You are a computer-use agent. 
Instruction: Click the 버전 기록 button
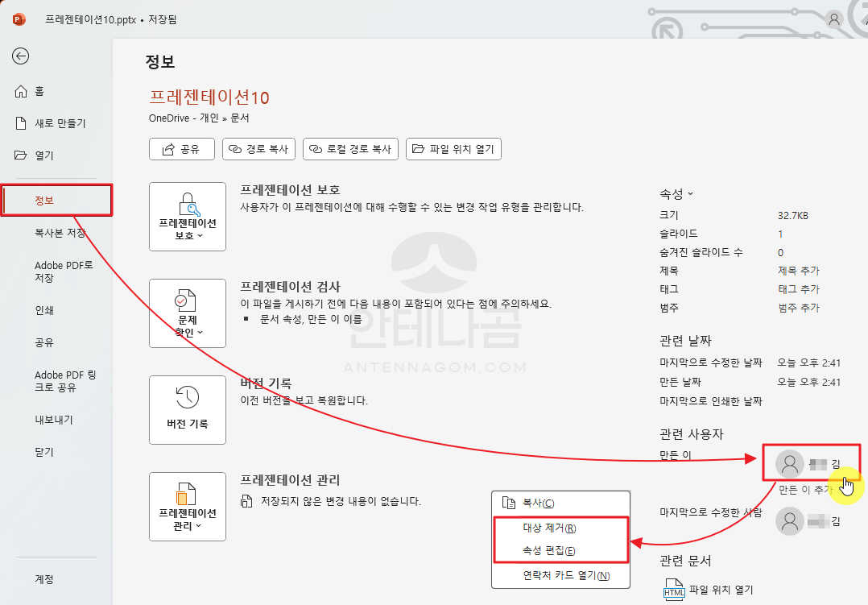point(188,410)
